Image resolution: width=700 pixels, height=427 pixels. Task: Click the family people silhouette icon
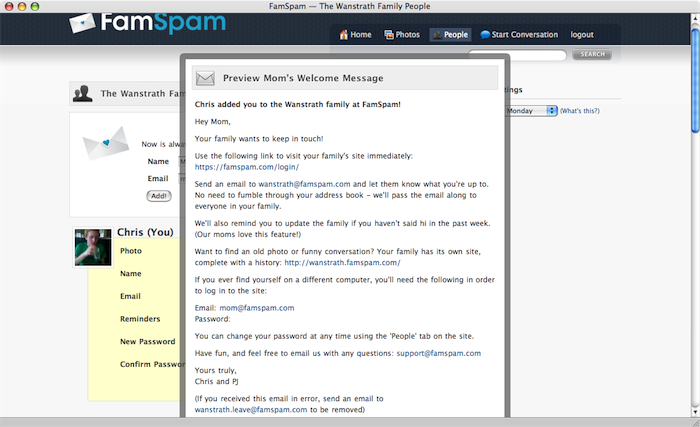coord(85,94)
